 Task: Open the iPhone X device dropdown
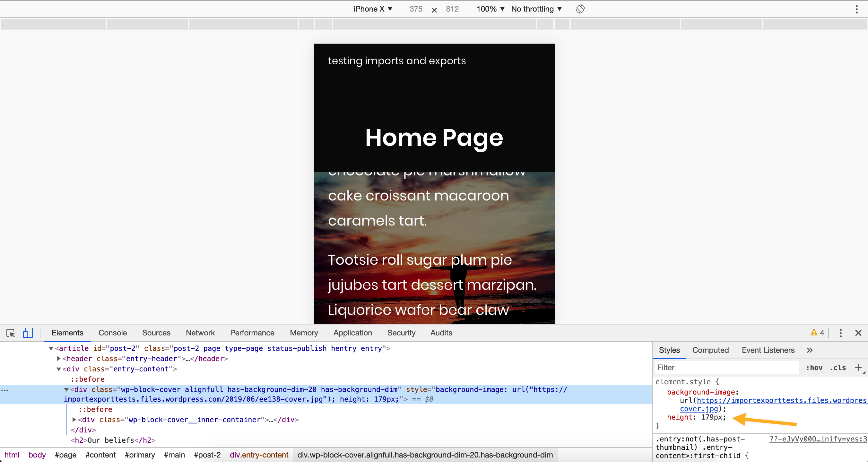point(372,9)
